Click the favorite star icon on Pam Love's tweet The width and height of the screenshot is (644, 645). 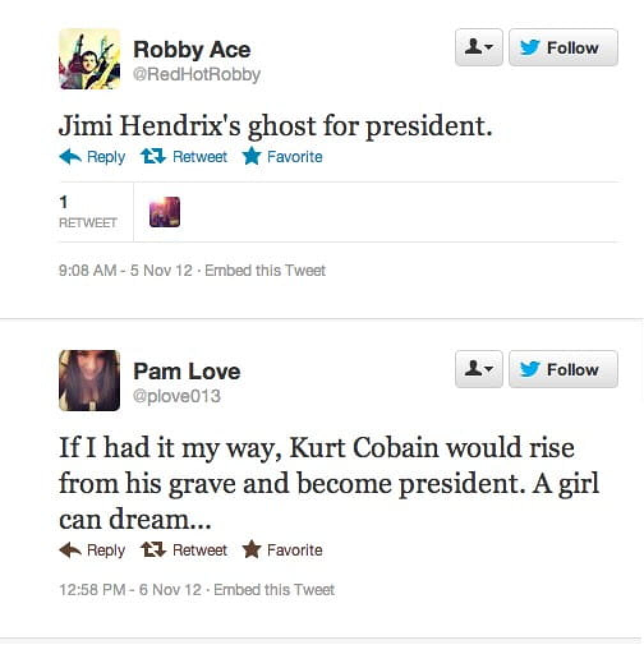tap(252, 550)
